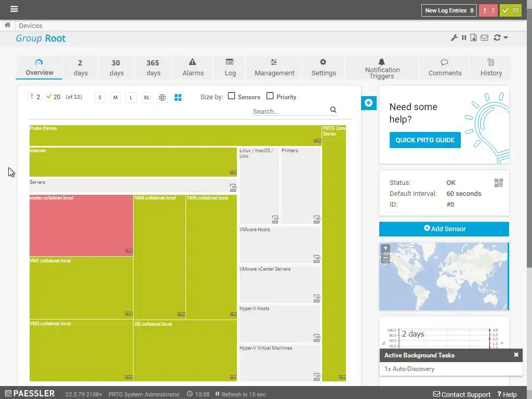Select the AD.collabnet.local green tile
The height and width of the screenshot is (399, 532).
pyautogui.click(x=185, y=351)
